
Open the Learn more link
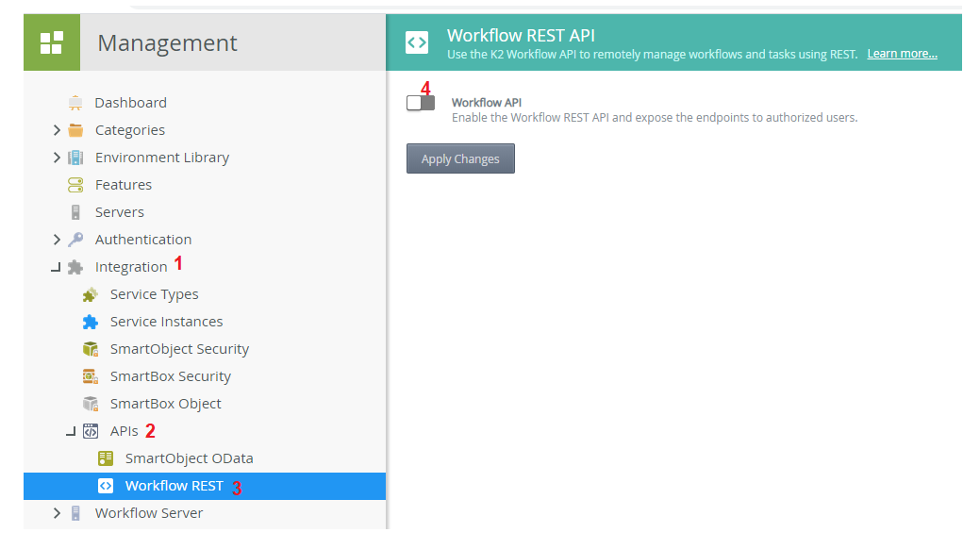902,54
